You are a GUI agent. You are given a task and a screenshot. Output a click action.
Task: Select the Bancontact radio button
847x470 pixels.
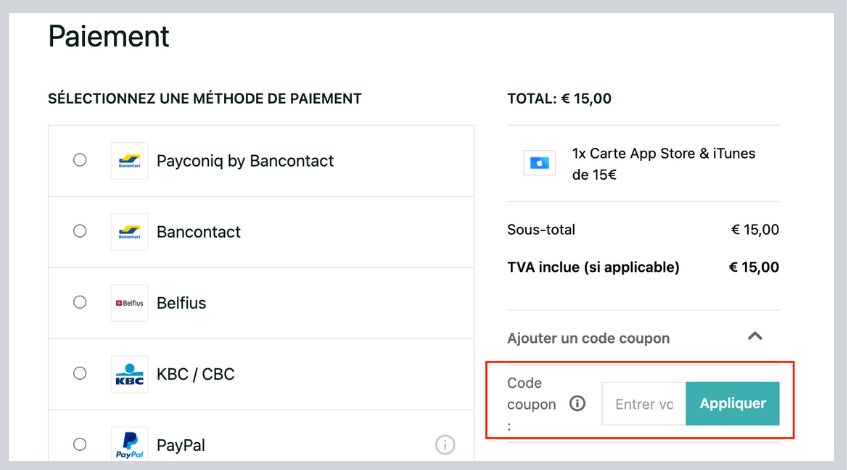coord(80,231)
